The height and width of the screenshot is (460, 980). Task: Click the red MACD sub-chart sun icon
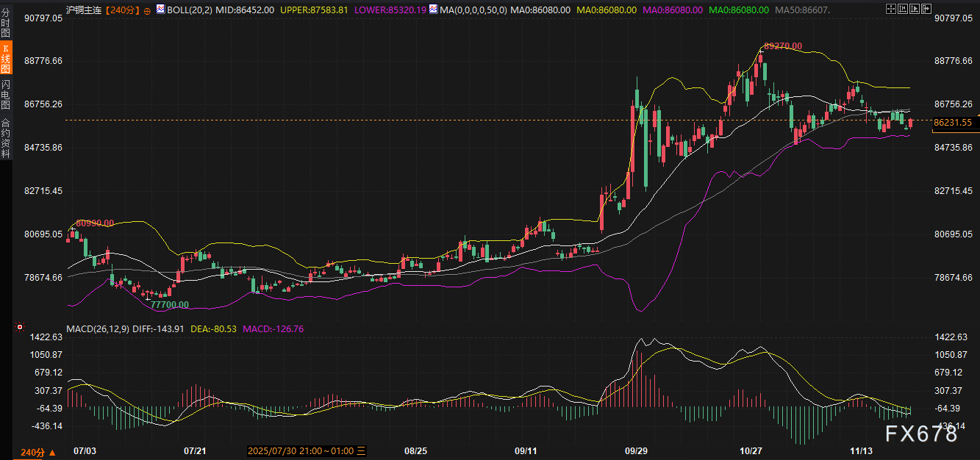20,328
